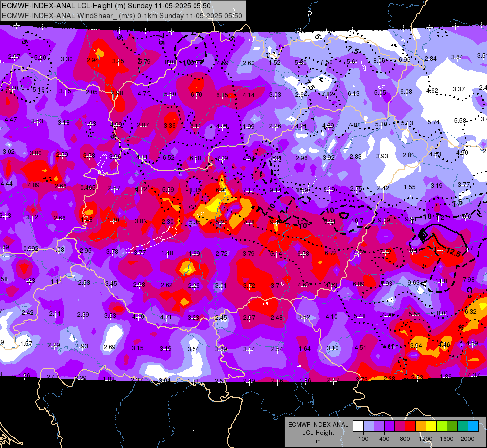Image resolution: width=487 pixels, height=448 pixels.
Task: Click the map value 8.01
Action: click(442, 313)
